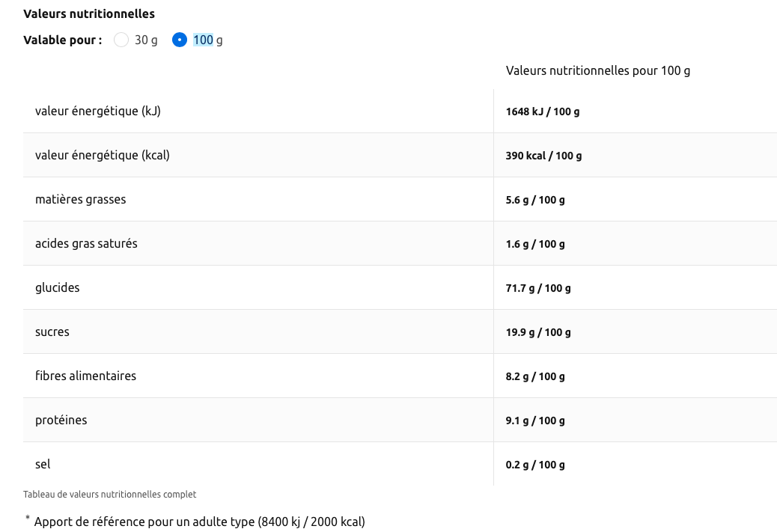This screenshot has width=777, height=532.
Task: Click the "valeur énergétique (kcal)" row label
Action: pos(103,155)
